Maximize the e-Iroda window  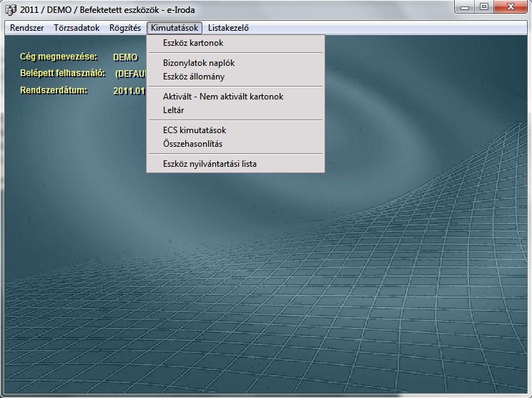[x=483, y=7]
